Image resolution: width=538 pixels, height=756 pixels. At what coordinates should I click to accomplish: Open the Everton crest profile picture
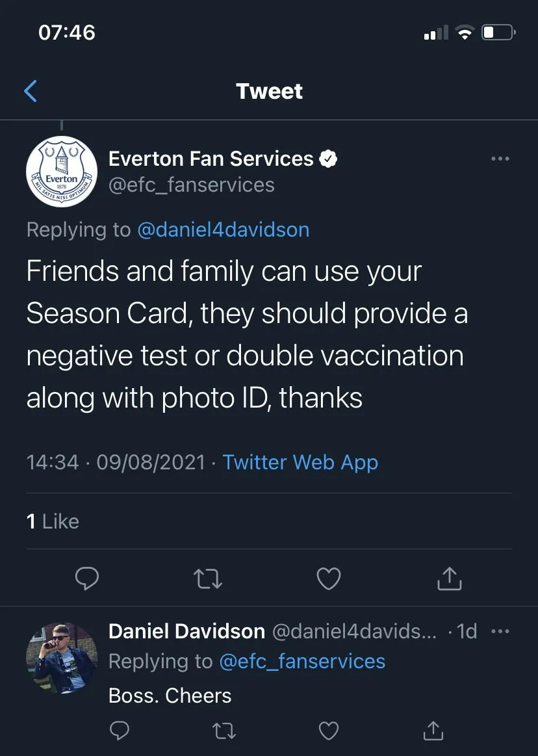(62, 172)
